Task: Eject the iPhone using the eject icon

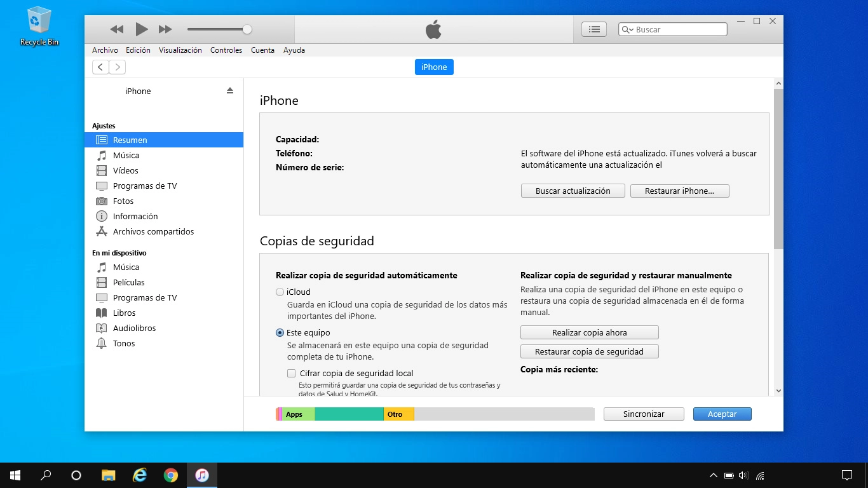Action: point(230,91)
